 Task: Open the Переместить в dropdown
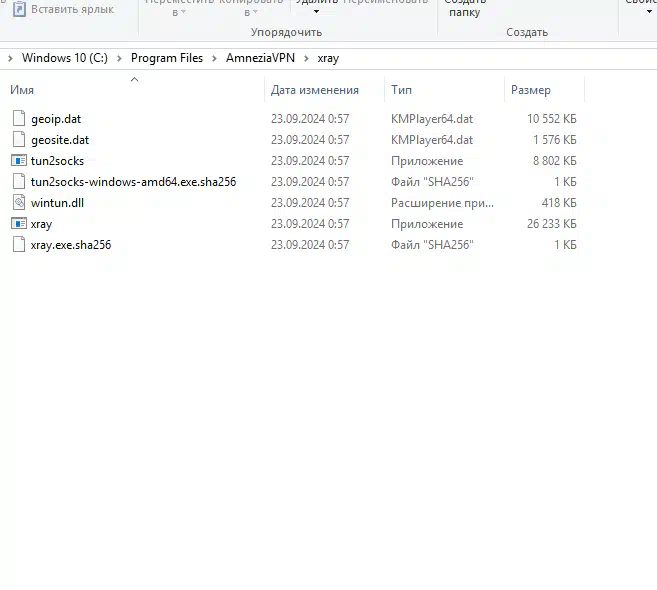179,13
